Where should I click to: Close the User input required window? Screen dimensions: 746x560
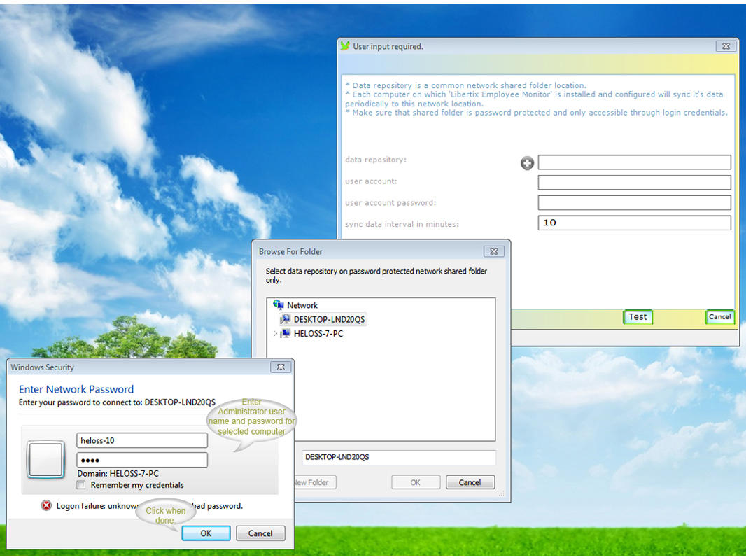[x=726, y=46]
